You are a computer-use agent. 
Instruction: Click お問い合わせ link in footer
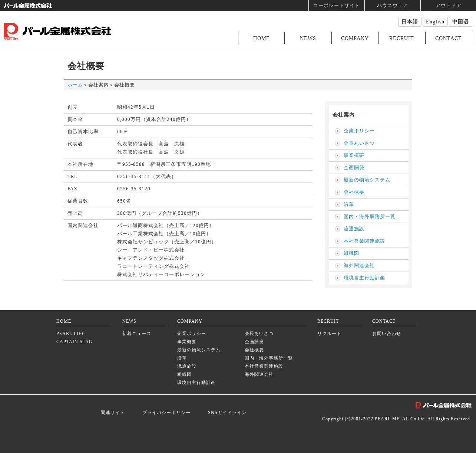pos(387,334)
